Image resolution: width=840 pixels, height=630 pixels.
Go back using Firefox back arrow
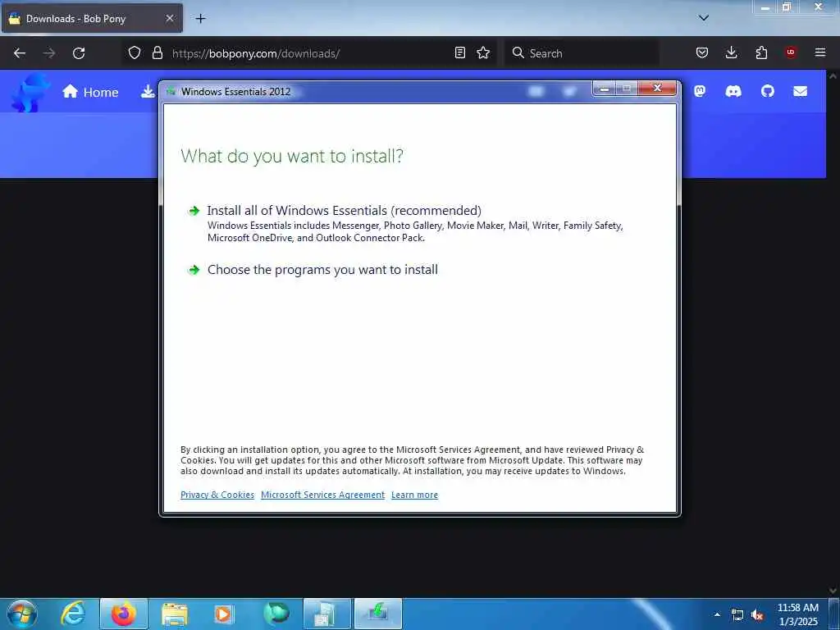click(x=20, y=53)
